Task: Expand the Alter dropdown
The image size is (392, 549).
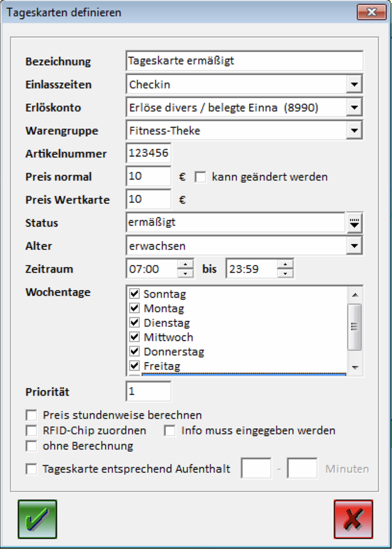Action: point(355,246)
